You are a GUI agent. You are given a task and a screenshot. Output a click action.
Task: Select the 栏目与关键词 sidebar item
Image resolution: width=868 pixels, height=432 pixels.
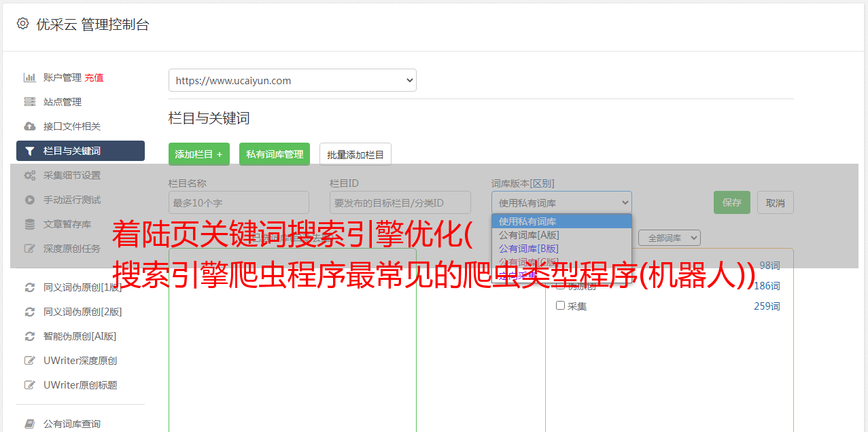coord(80,151)
